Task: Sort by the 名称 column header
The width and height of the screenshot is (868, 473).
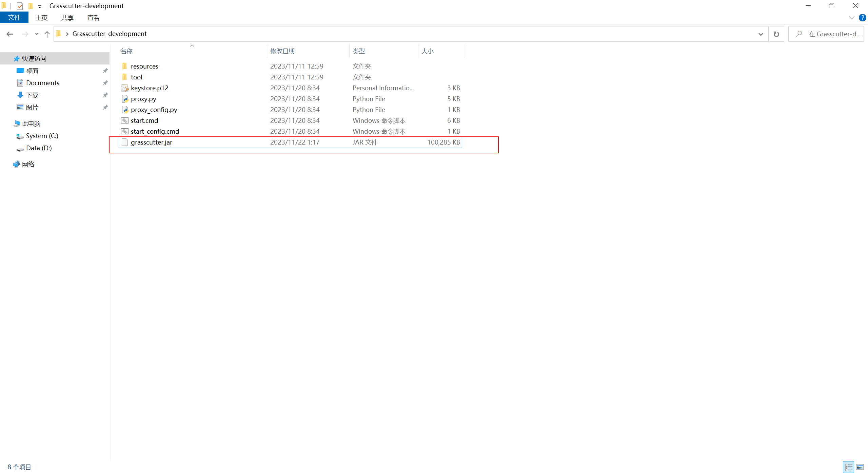Action: tap(192, 51)
